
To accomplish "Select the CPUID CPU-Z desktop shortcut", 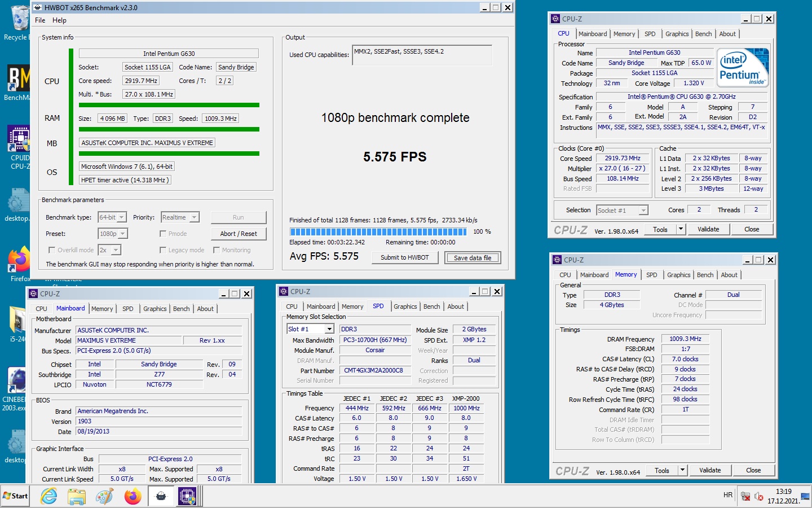I will point(19,147).
